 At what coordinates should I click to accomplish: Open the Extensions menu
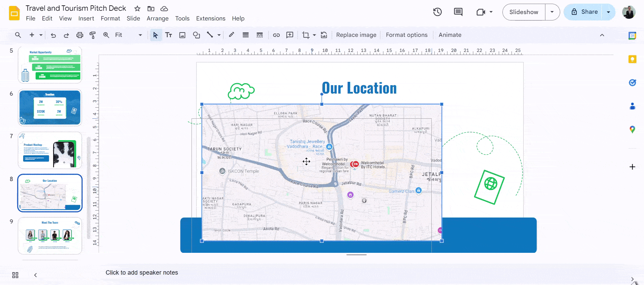click(211, 18)
